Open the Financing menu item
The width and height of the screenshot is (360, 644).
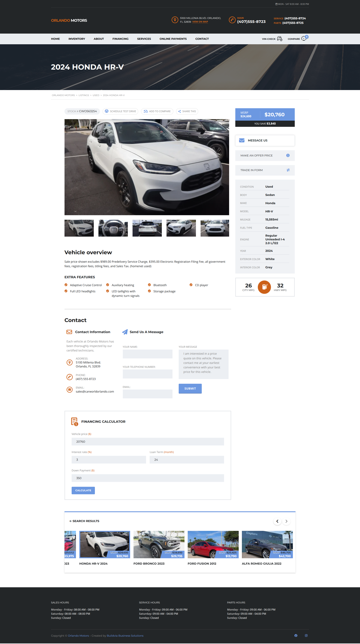point(120,39)
